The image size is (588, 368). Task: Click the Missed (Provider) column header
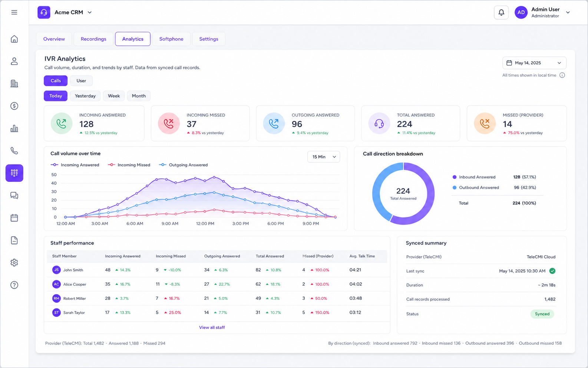point(318,256)
